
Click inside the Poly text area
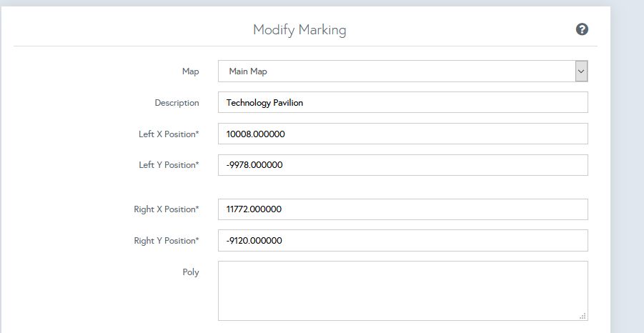pyautogui.click(x=402, y=290)
